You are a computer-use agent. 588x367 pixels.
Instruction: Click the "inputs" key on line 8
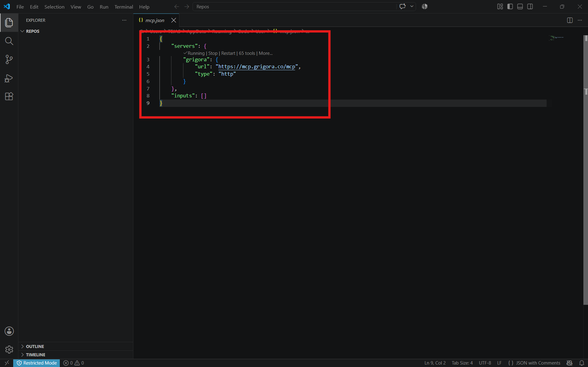coord(183,95)
